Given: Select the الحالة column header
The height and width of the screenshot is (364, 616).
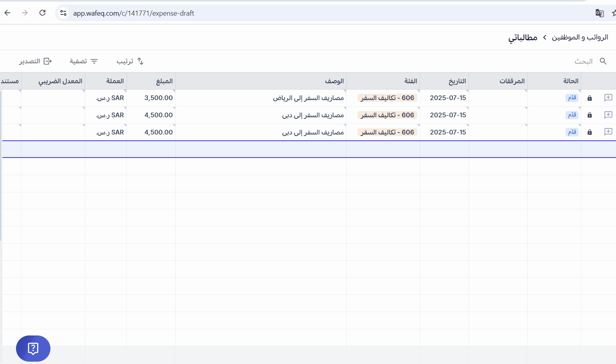Looking at the screenshot, I should [554, 81].
